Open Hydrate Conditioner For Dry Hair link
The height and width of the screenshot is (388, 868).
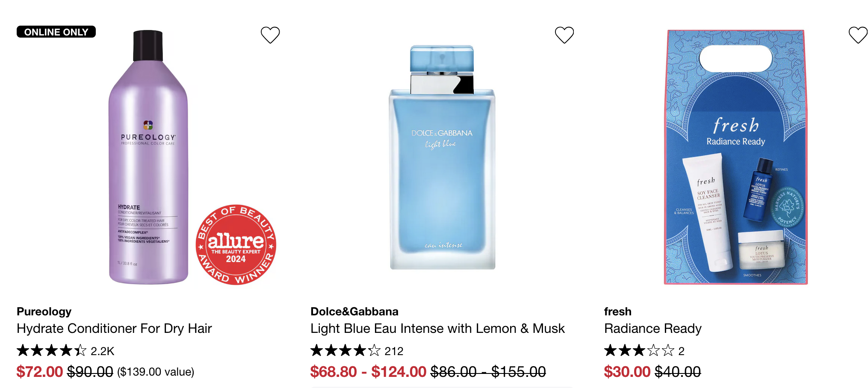(x=114, y=328)
